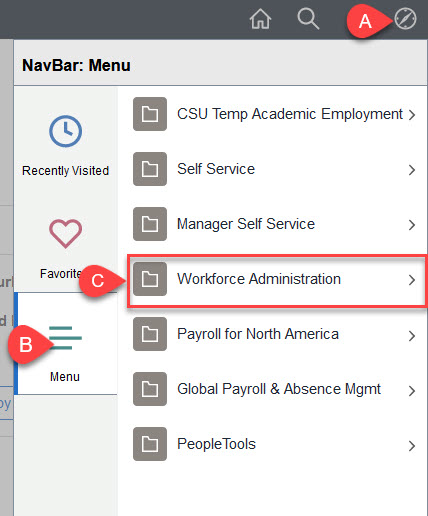This screenshot has height=516, width=428.
Task: Expand the Self Service chevron arrow
Action: pos(412,170)
